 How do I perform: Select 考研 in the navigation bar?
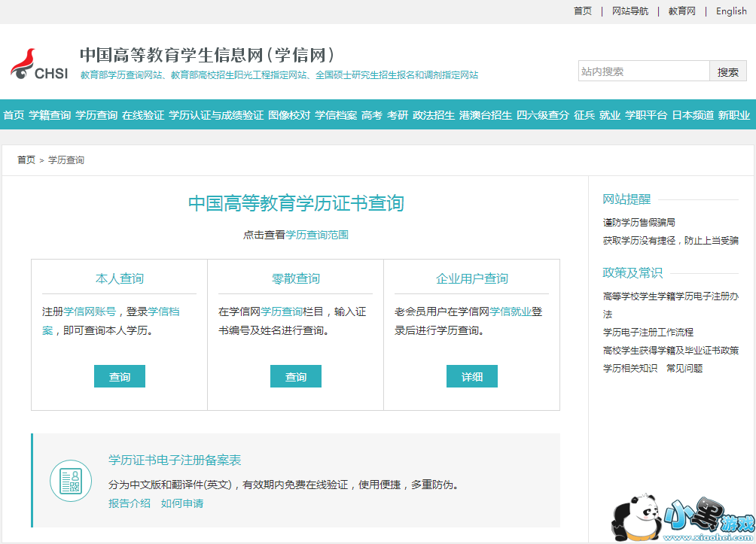pyautogui.click(x=398, y=115)
